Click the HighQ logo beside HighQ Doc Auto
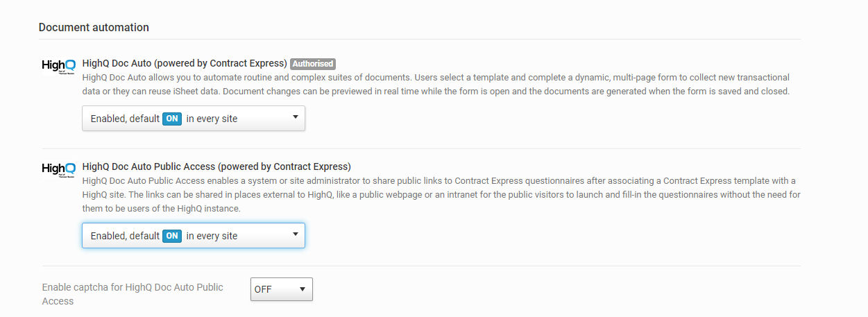Screen dimensions: 868x317 tap(59, 66)
